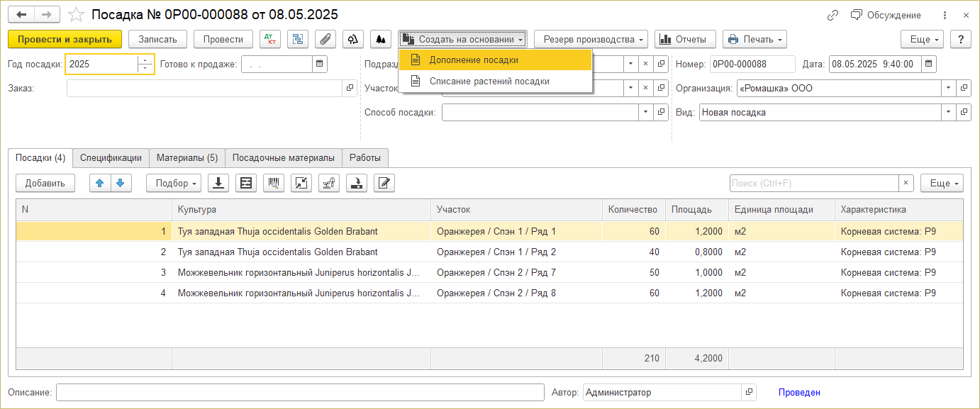The width and height of the screenshot is (980, 409).
Task: Click into the Описание text field
Action: (299, 392)
